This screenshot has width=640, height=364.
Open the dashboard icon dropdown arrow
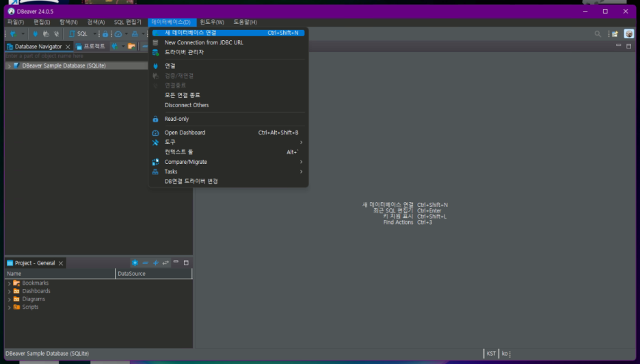126,34
